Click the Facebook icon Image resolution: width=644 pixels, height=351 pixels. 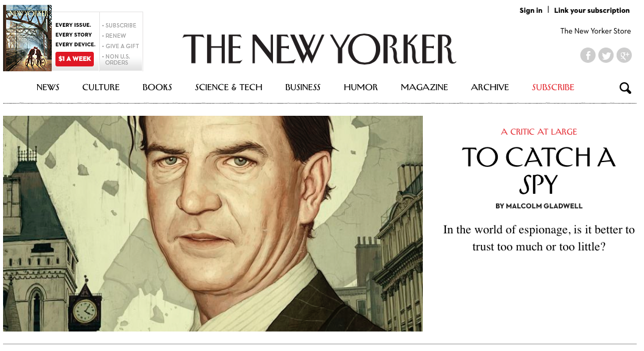[x=588, y=55]
